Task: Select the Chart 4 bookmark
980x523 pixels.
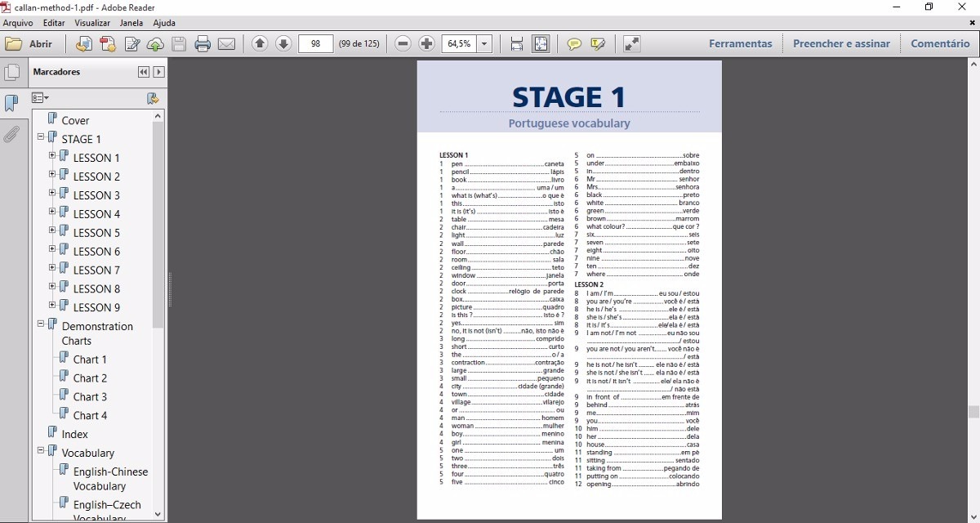Action: (90, 416)
